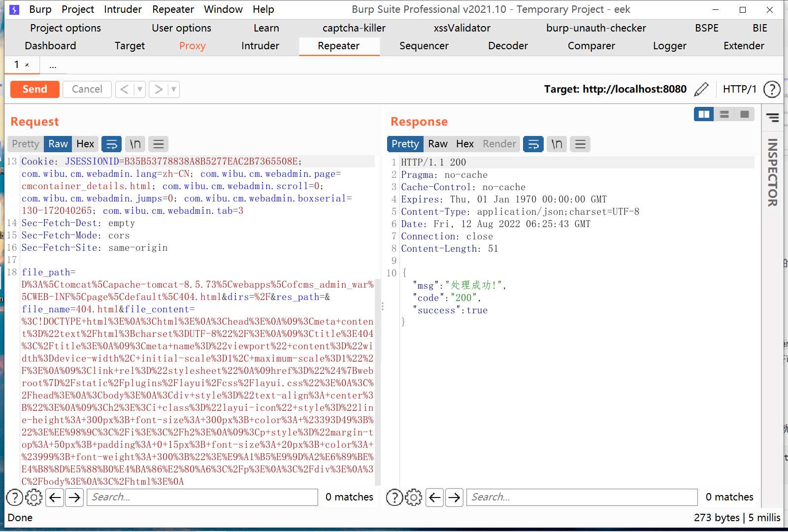Open response search settings gear

coord(414,498)
